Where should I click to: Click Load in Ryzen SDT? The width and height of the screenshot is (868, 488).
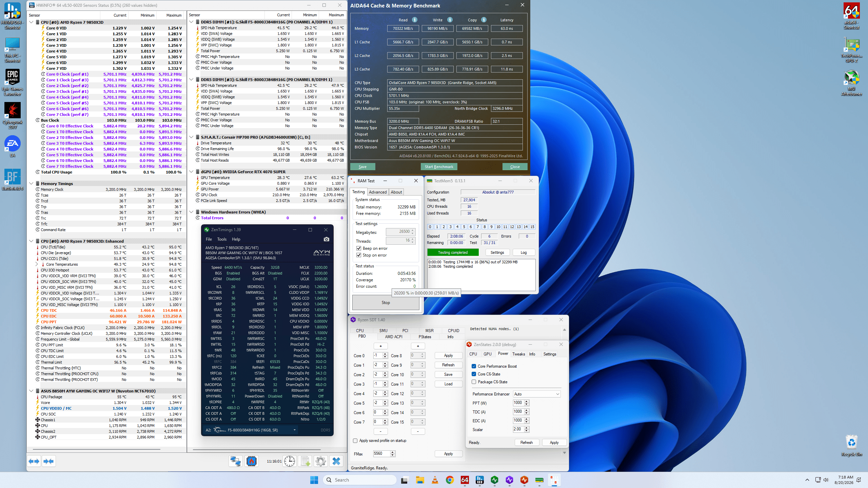[449, 384]
